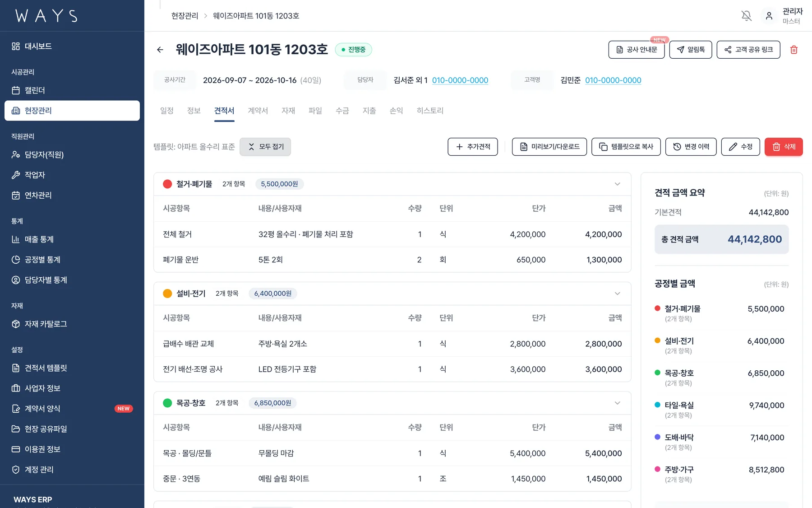
Task: Open 매출 통계 in the sidebar
Action: (72, 239)
